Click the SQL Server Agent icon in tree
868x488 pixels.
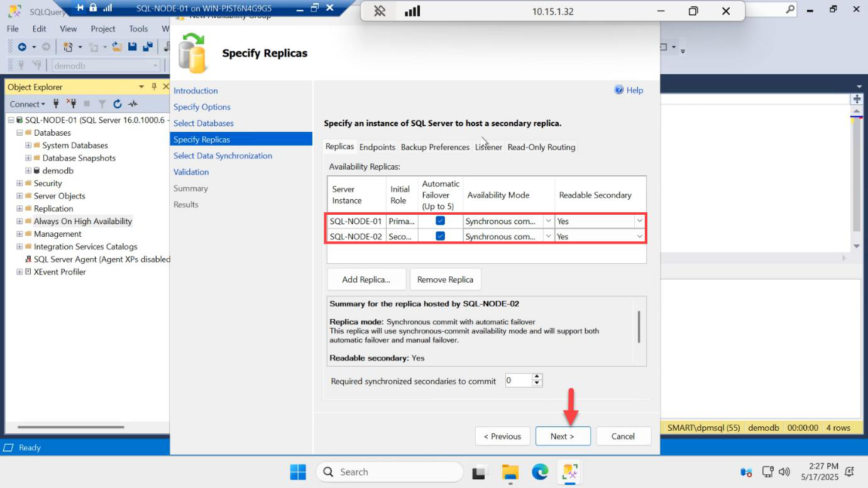coord(28,259)
